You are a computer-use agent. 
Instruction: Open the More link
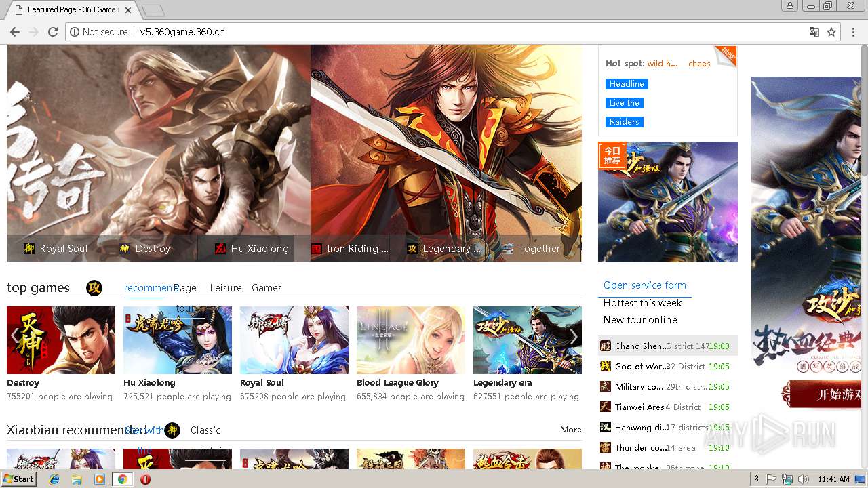(571, 430)
